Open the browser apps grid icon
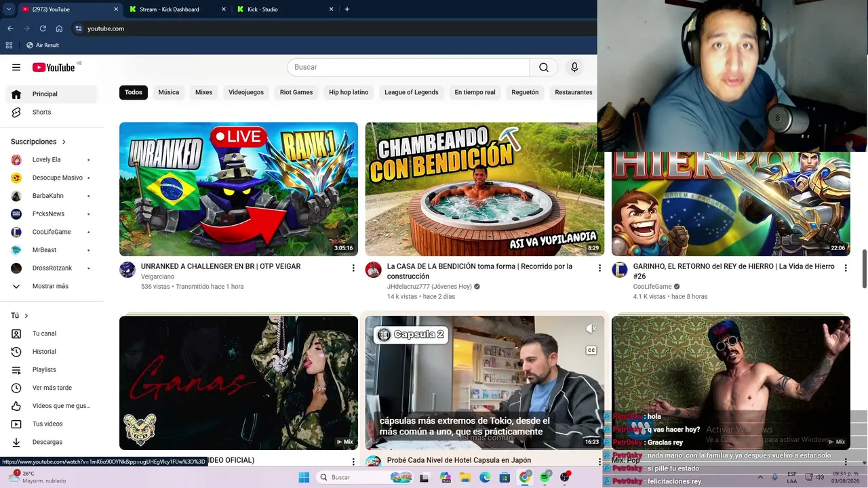868x488 pixels. (x=9, y=45)
